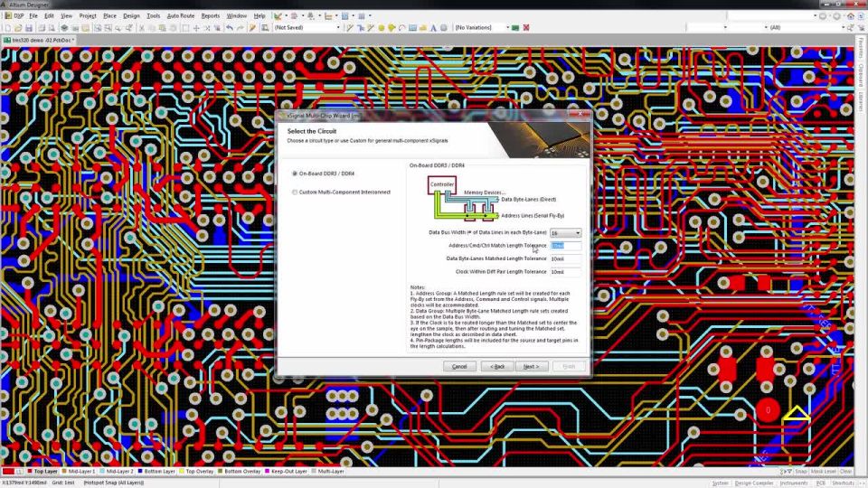Click the Snap status bar button
This screenshot has width=868, height=488.
[x=800, y=472]
